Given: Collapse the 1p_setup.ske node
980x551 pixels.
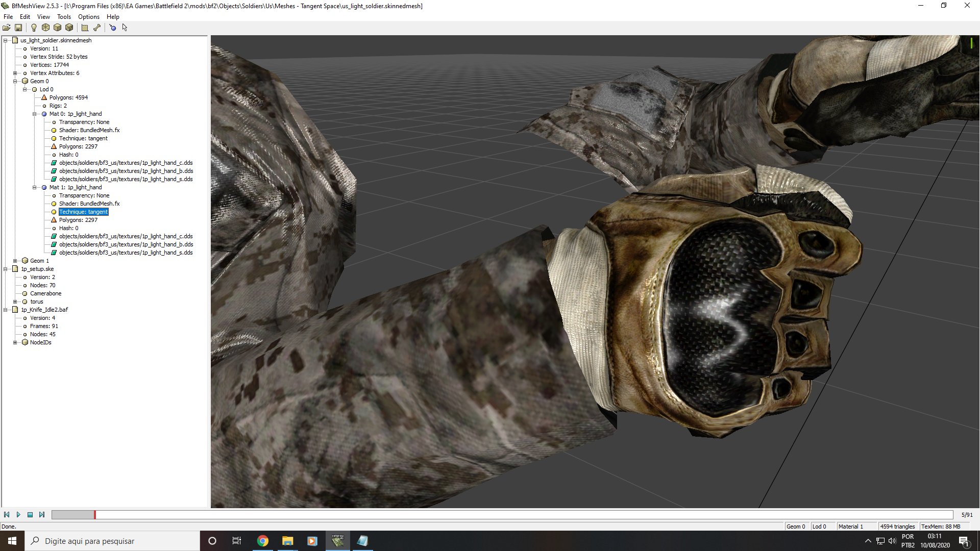Looking at the screenshot, I should pos(6,269).
